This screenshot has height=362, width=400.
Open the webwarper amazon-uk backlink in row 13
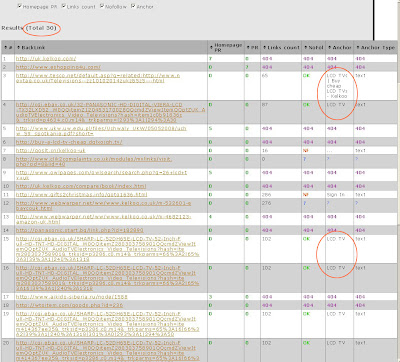(103, 219)
